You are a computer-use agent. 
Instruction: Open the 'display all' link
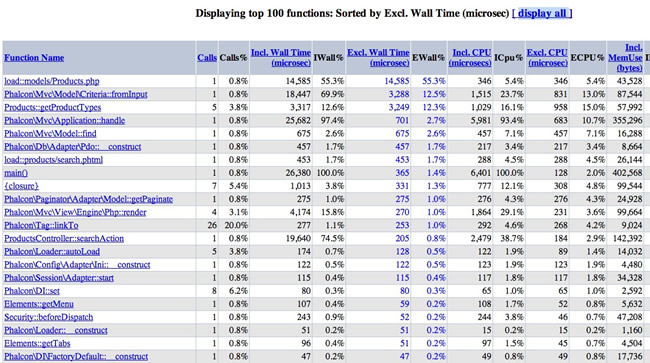click(x=542, y=13)
